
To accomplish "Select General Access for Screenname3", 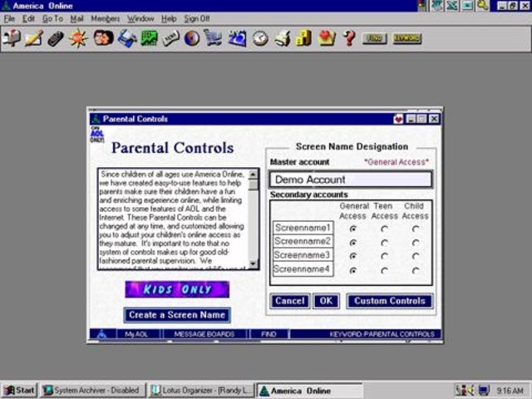I will pos(353,256).
